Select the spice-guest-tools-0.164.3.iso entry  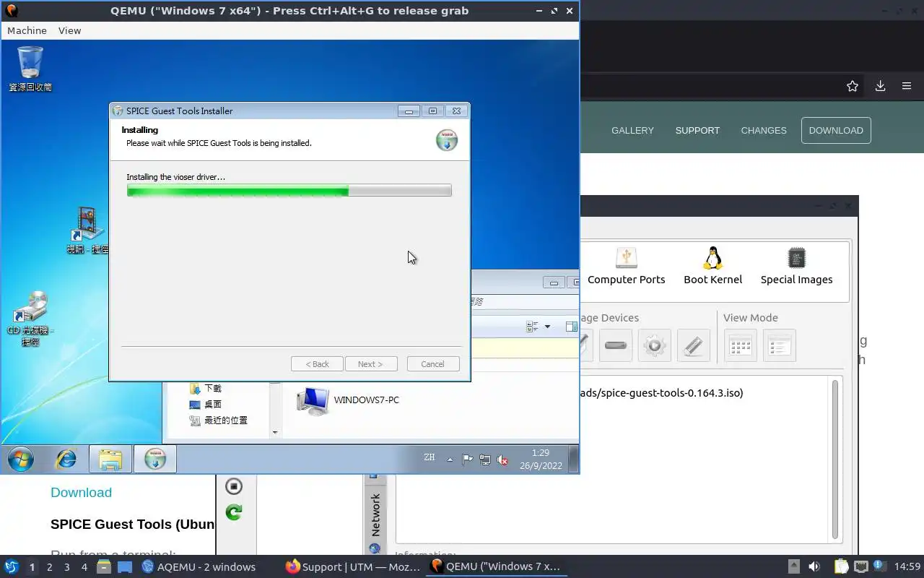662,393
